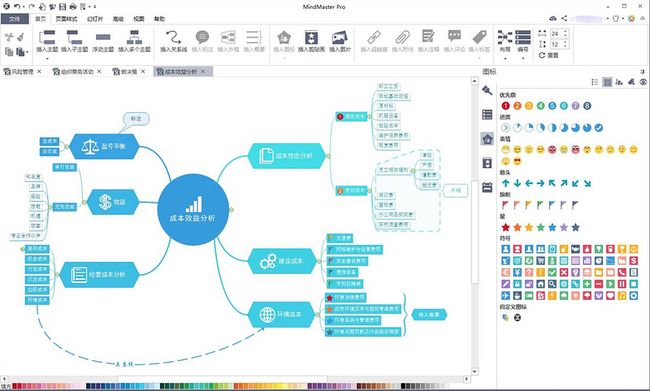Collapse the ribbon using the top-right arrow

point(644,18)
